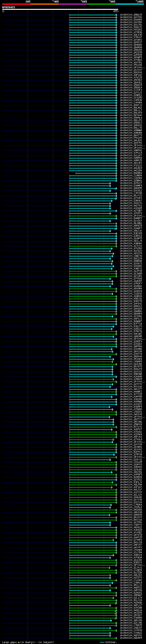Open hit UniRef100_Q069K5
Image resolution: width=146 pixels, height=644 pixels.
[x=131, y=20]
